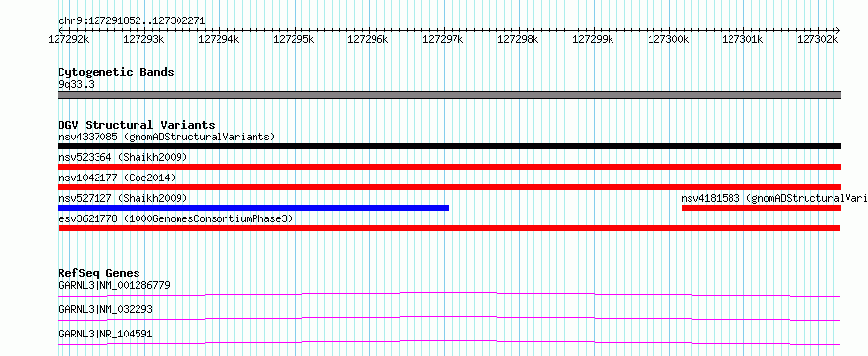Click the black nsv4337085 variant bar
Viewport: 868px width, 356px height.
[449, 146]
